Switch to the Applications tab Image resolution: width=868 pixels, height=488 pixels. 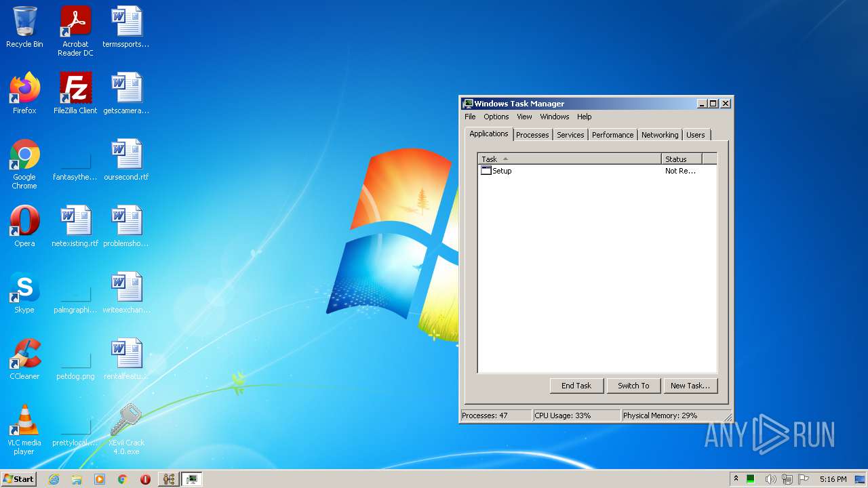pyautogui.click(x=489, y=134)
